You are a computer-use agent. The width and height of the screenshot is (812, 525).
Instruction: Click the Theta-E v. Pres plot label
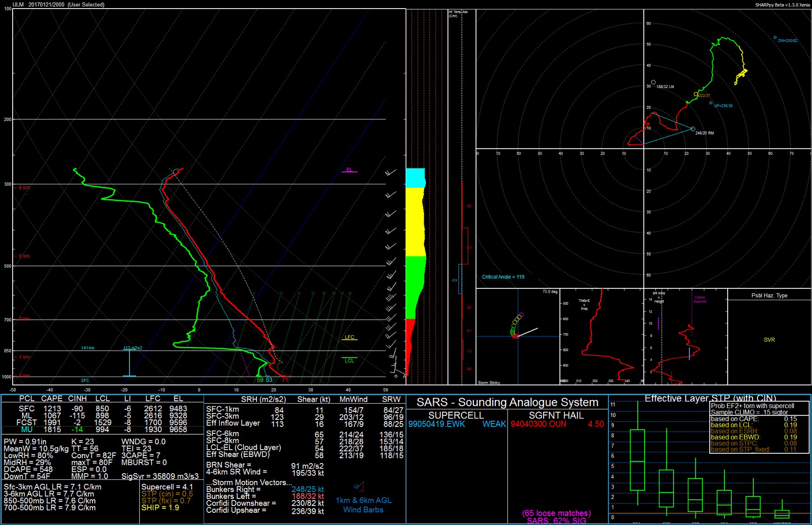(584, 305)
